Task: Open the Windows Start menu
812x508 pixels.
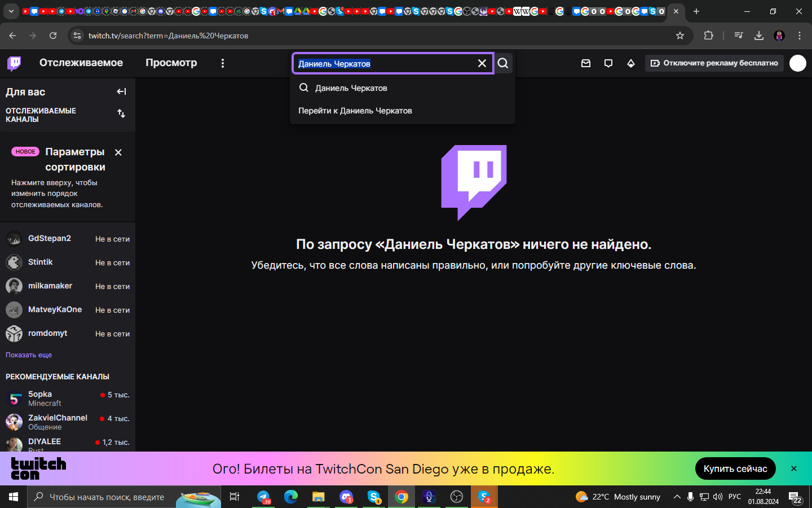Action: pyautogui.click(x=14, y=497)
